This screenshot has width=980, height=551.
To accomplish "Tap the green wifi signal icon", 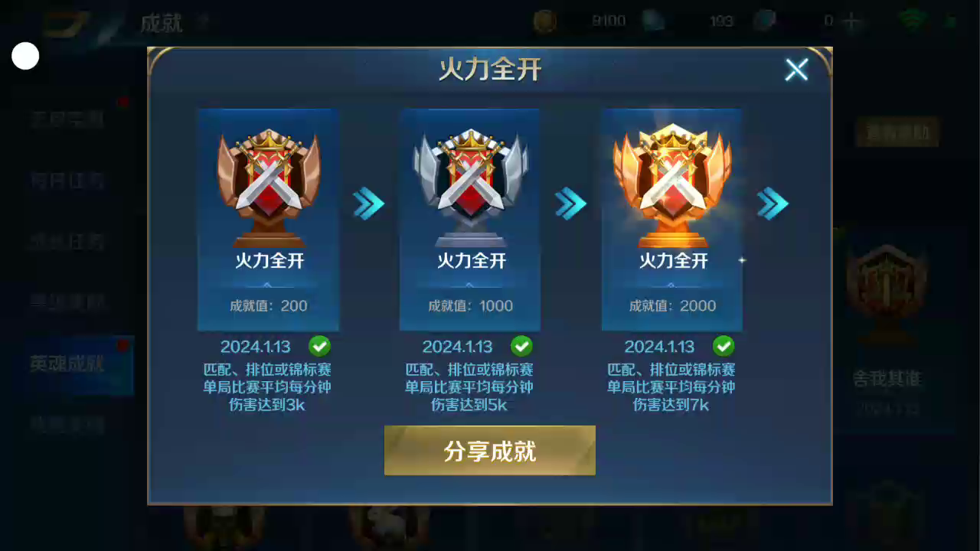I will point(913,21).
